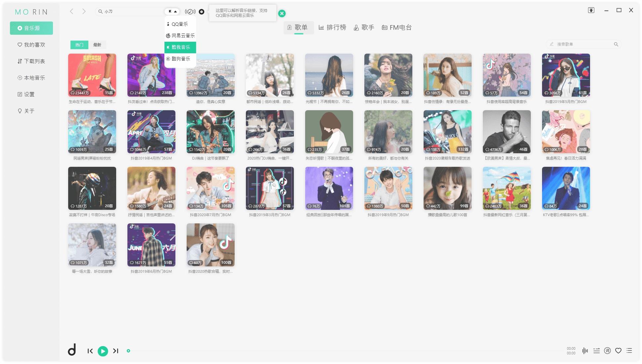Select QQ音乐 from source dropdown
The width and height of the screenshot is (642, 364).
180,24
